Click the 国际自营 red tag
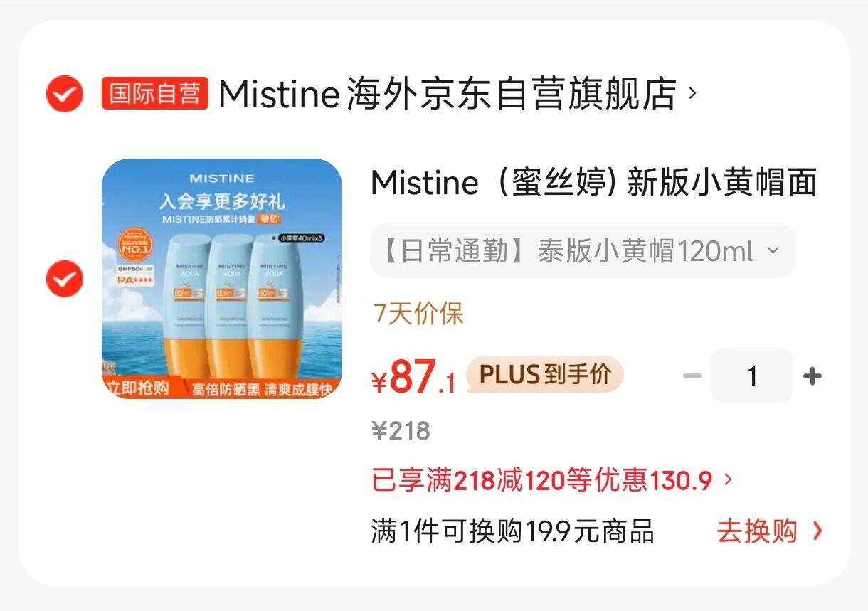The image size is (868, 611). click(155, 94)
